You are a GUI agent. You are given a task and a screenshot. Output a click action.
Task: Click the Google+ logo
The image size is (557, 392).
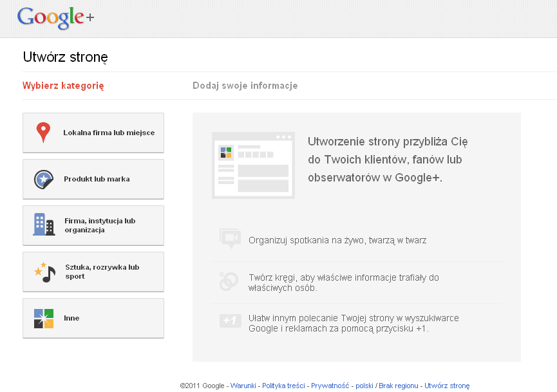(x=55, y=18)
